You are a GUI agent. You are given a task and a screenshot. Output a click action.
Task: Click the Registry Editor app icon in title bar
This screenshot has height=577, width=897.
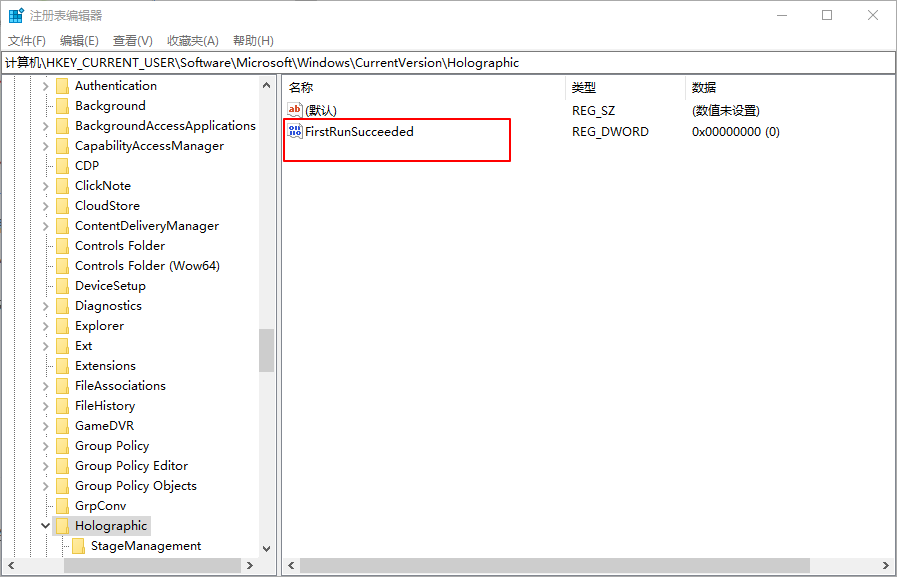click(x=16, y=15)
